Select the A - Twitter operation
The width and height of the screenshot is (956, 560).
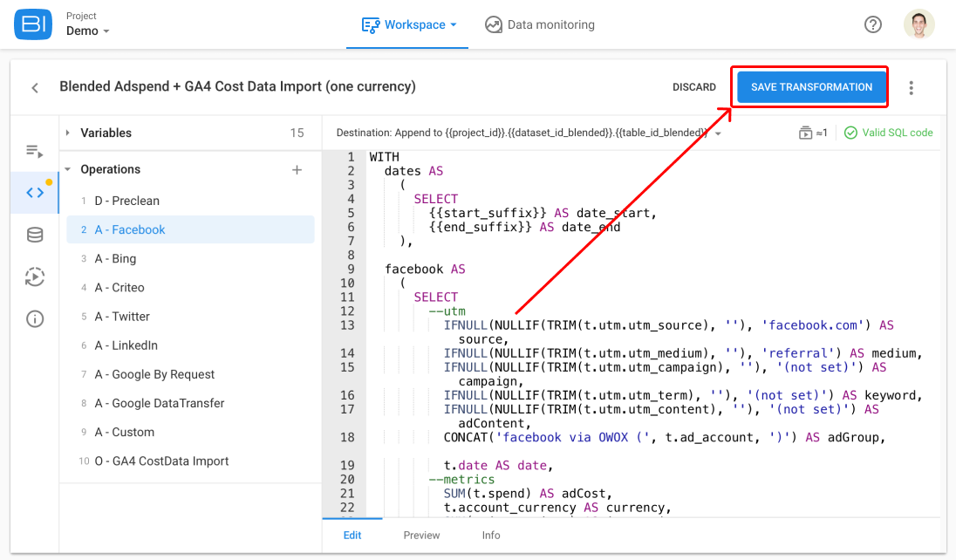coord(190,317)
